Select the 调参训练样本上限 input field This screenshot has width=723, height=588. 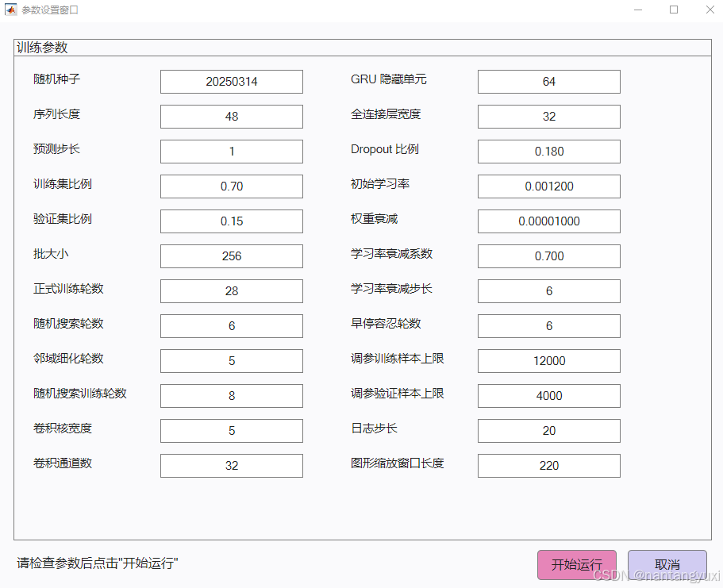click(549, 360)
